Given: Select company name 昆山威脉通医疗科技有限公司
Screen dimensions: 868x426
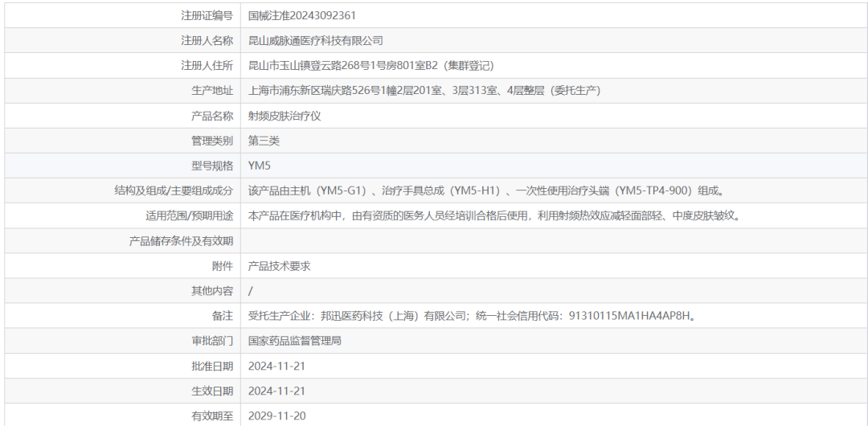Looking at the screenshot, I should click(316, 40).
